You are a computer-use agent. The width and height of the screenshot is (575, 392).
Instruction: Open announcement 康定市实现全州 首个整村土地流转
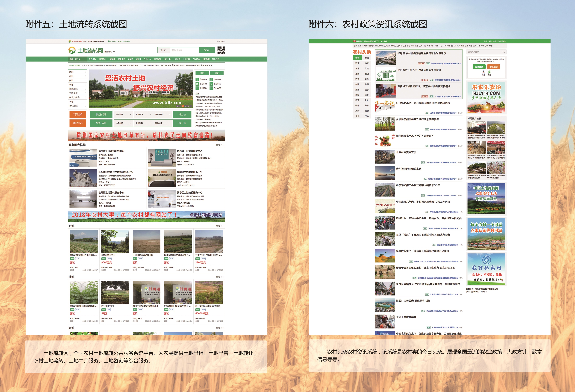[x=207, y=116]
